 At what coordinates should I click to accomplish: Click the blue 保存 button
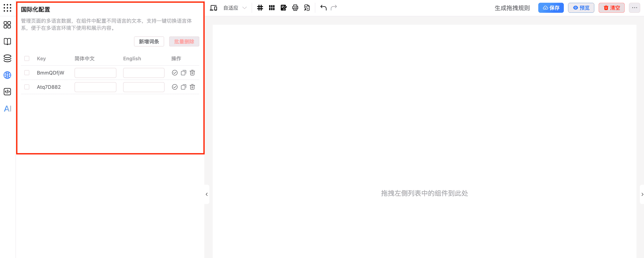551,8
